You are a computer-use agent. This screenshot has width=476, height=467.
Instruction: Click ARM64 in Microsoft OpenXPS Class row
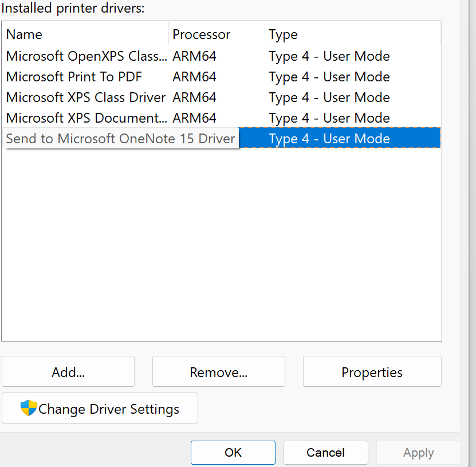[x=194, y=56]
